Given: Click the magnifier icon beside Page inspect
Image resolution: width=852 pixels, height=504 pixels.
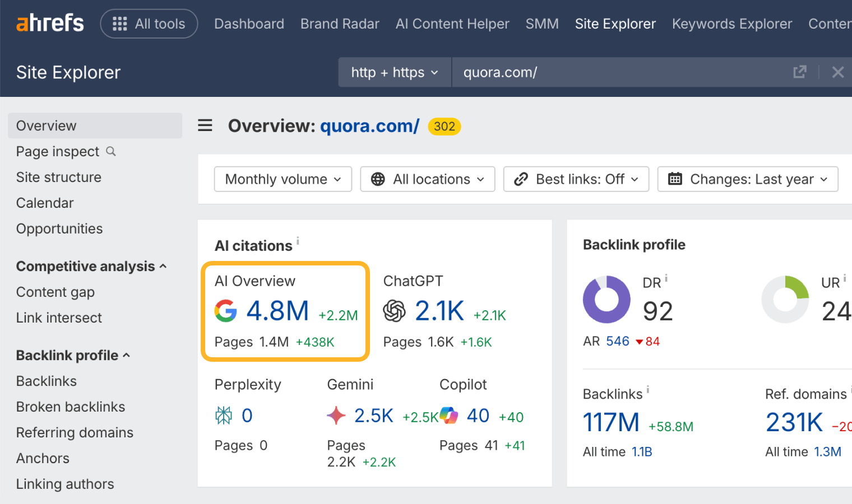Looking at the screenshot, I should pos(111,151).
